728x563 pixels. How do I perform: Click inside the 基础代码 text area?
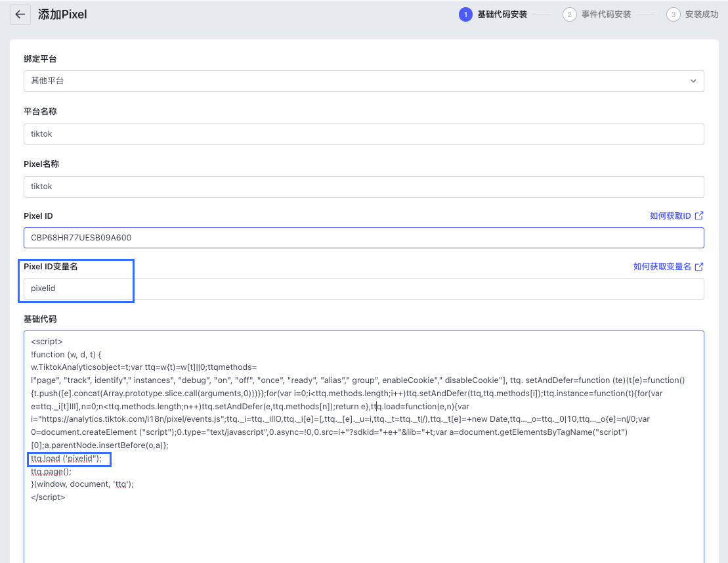pos(364,447)
